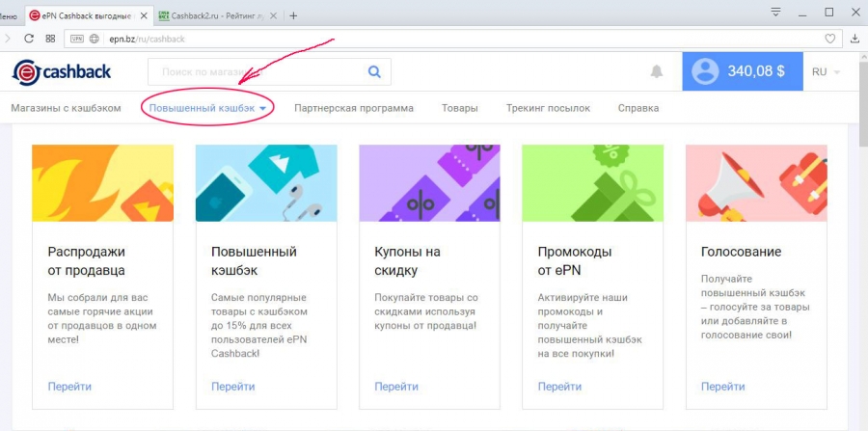Expand the RU language selector
The height and width of the screenshot is (431, 868).
[826, 72]
